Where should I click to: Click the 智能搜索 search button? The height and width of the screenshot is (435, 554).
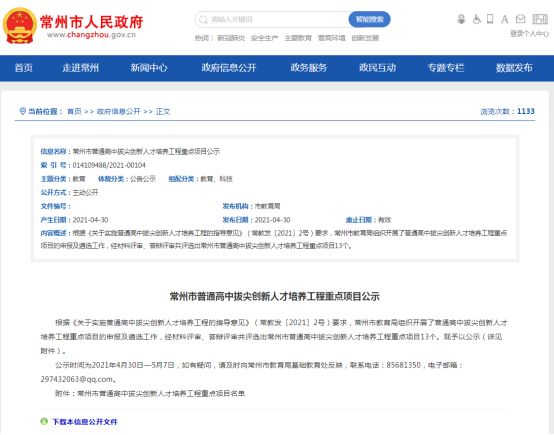tap(369, 19)
